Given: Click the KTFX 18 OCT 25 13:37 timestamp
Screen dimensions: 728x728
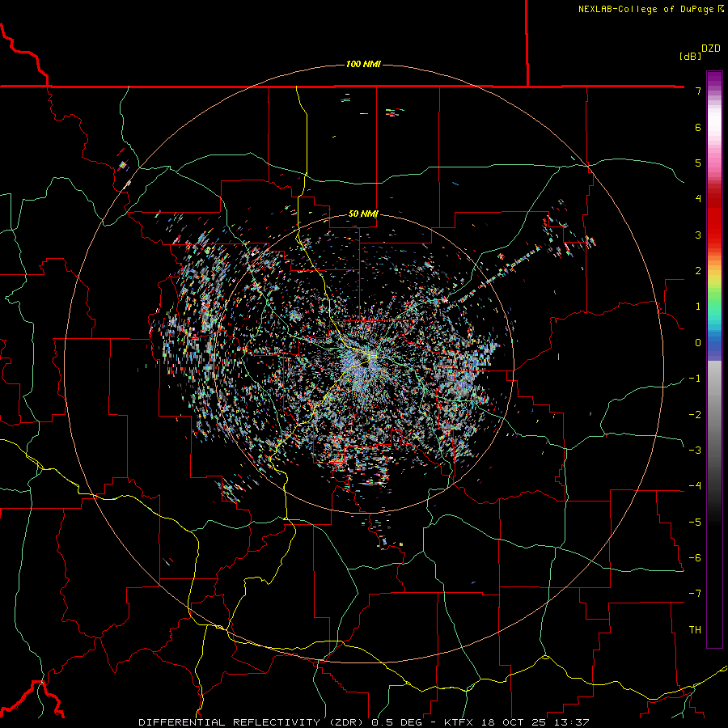Looking at the screenshot, I should tap(516, 722).
